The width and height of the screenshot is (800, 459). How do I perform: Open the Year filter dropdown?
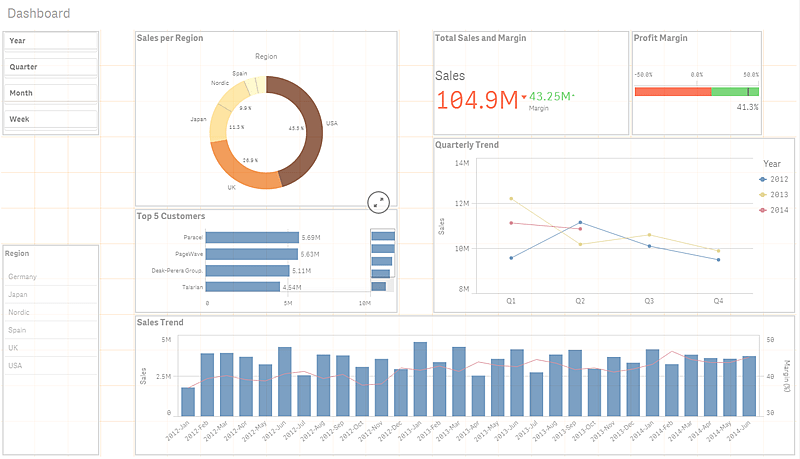tap(51, 40)
